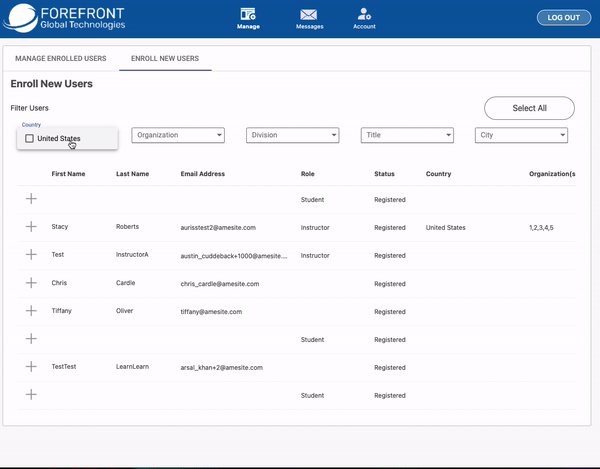The height and width of the screenshot is (469, 600).
Task: Click plus icon for Stacy Roberts
Action: (x=31, y=227)
